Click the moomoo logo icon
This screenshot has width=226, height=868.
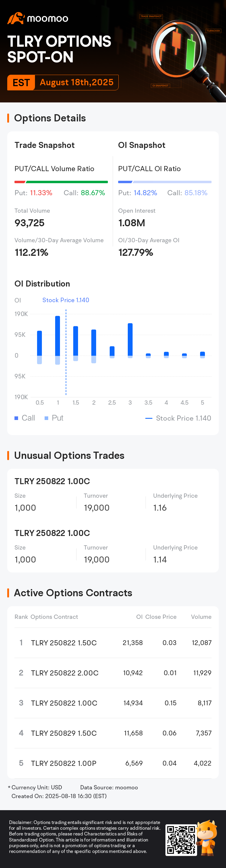tap(16, 18)
